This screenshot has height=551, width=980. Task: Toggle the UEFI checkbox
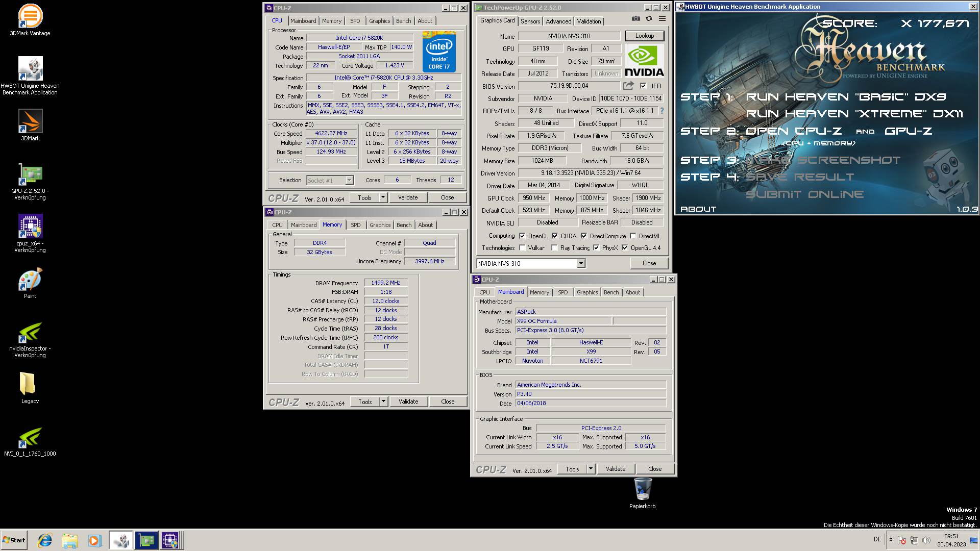[x=643, y=86]
